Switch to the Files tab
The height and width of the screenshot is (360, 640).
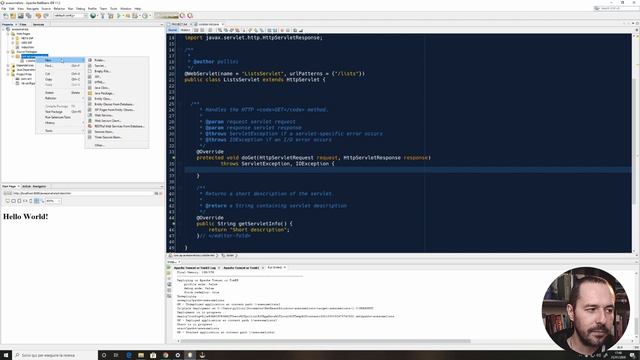point(23,24)
